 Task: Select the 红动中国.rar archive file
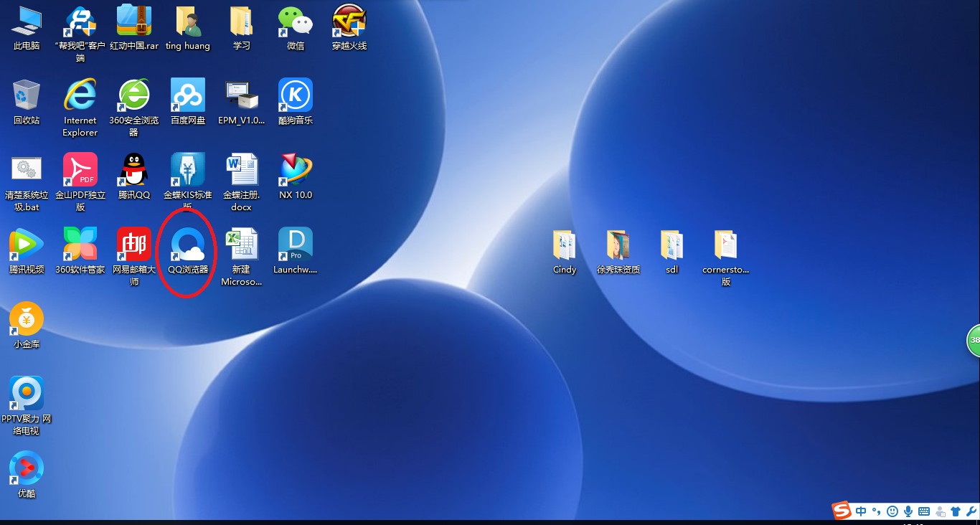[x=134, y=28]
